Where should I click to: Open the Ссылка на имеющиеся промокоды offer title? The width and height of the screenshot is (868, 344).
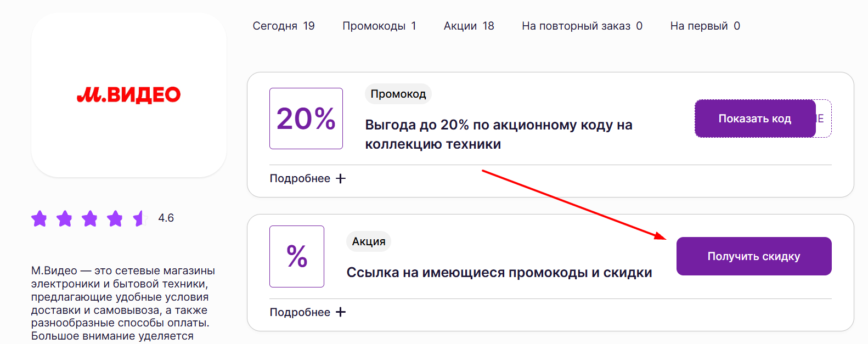[x=499, y=273]
